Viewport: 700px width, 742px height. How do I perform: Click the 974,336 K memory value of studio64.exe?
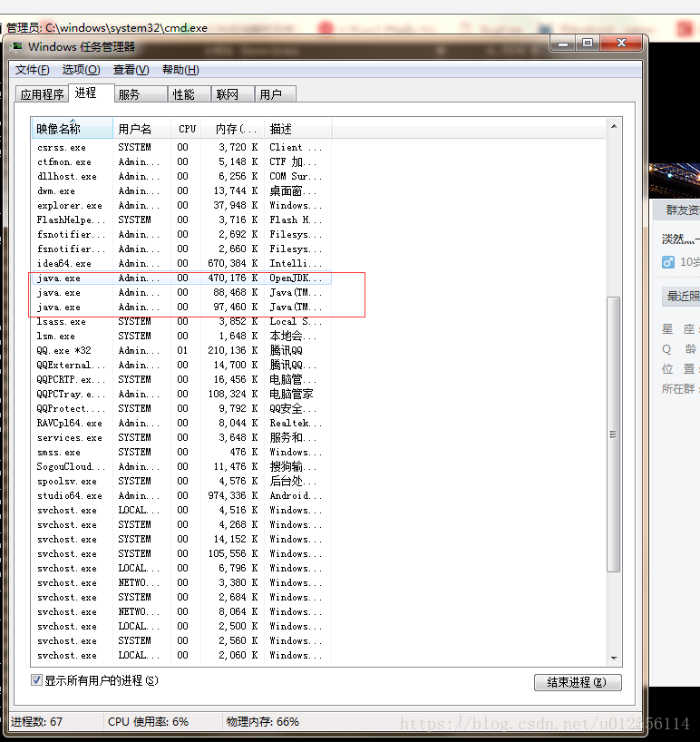233,496
